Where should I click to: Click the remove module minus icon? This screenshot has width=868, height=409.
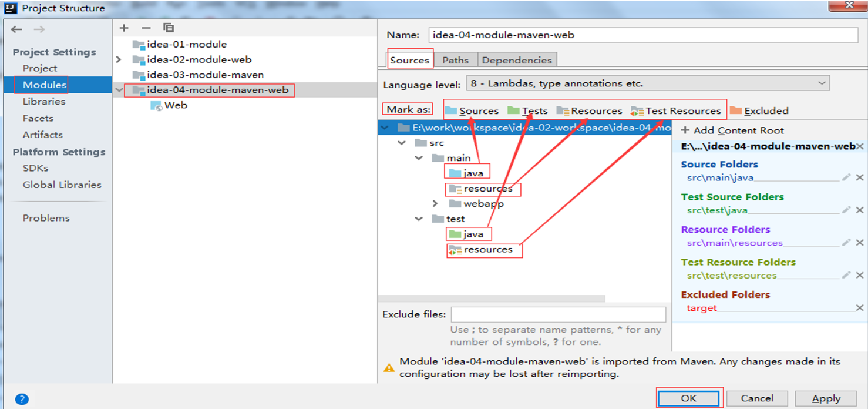point(146,28)
